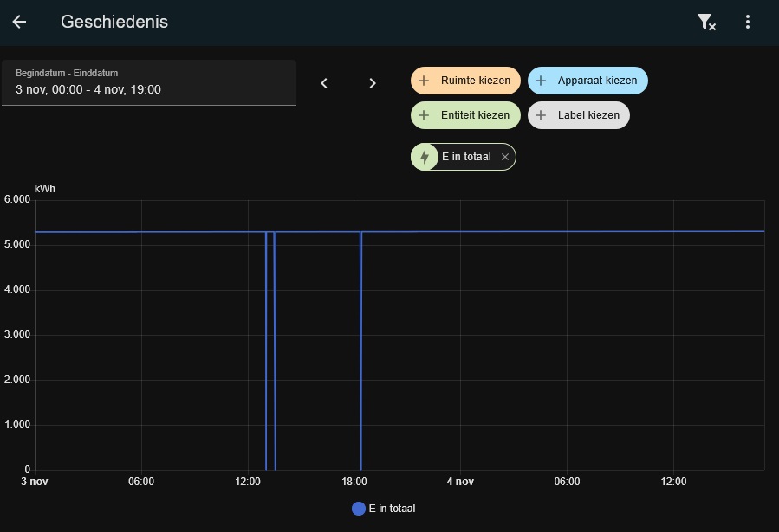
Task: Remove the E in totaal entity chip
Action: click(x=505, y=157)
